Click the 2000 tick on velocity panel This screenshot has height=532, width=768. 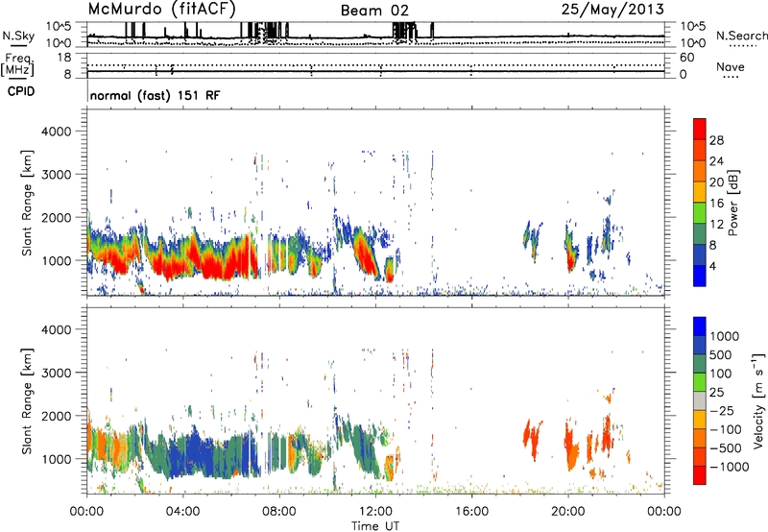click(56, 416)
